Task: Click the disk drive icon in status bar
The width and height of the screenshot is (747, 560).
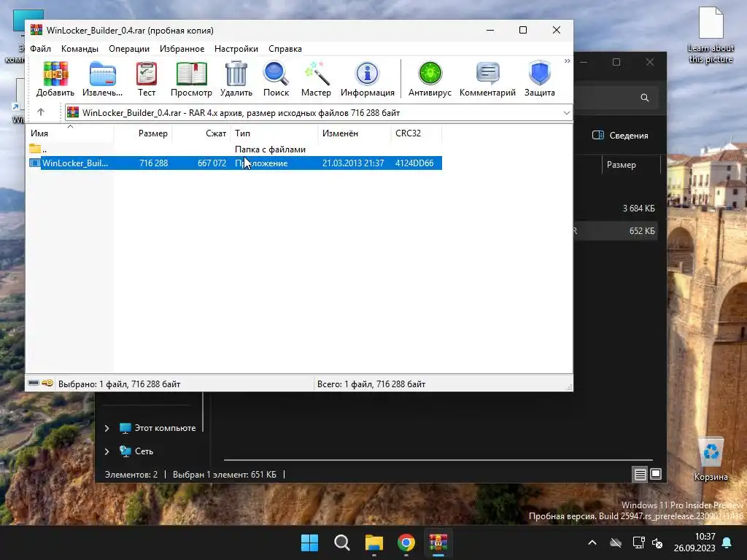Action: [x=34, y=384]
